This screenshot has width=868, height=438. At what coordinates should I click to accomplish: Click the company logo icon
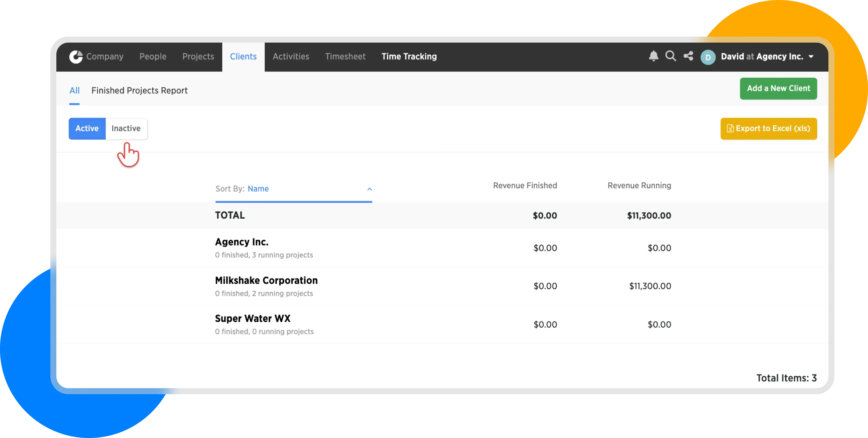tap(76, 57)
